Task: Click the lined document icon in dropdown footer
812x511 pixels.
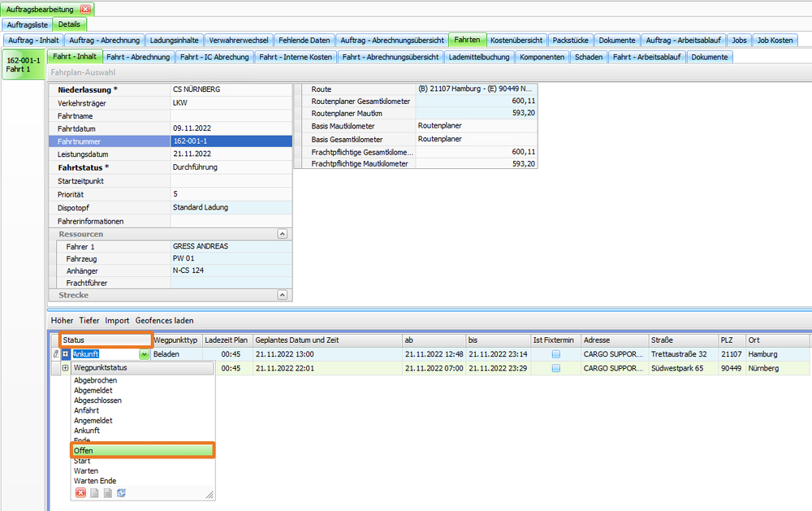Action: tap(107, 493)
